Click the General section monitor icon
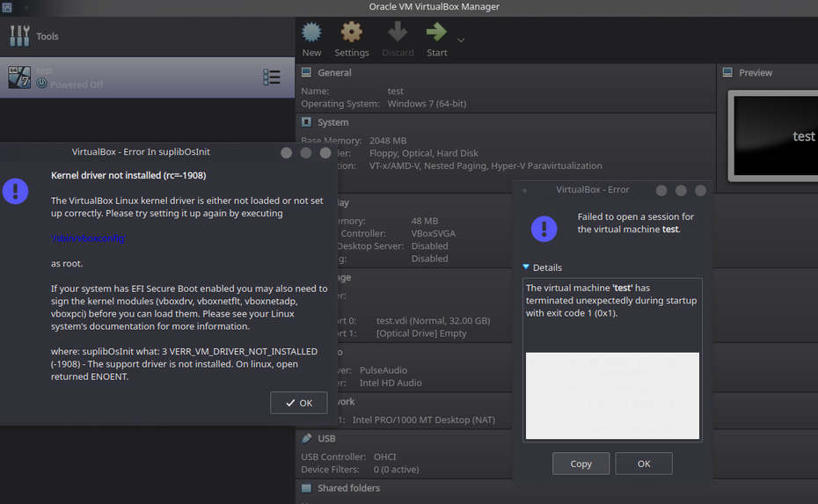818x504 pixels. coord(306,72)
